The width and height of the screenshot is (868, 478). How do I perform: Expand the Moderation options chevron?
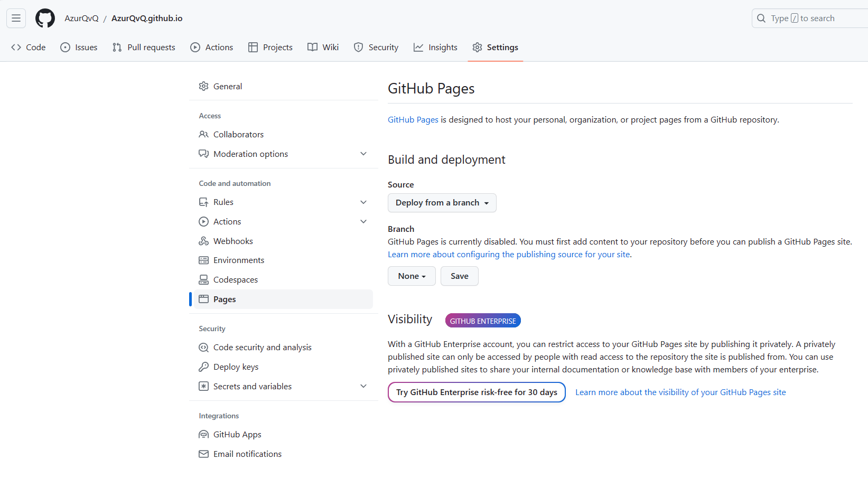[x=363, y=154]
